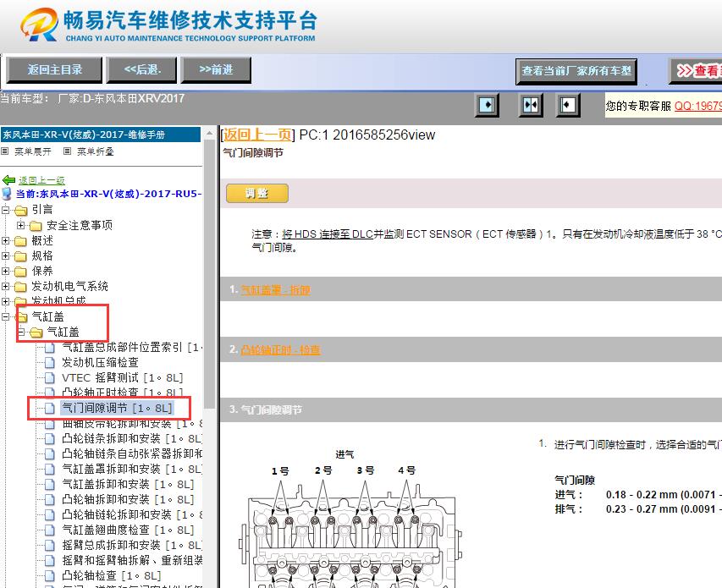Click the right panel layout icon
The image size is (722, 588).
click(567, 105)
